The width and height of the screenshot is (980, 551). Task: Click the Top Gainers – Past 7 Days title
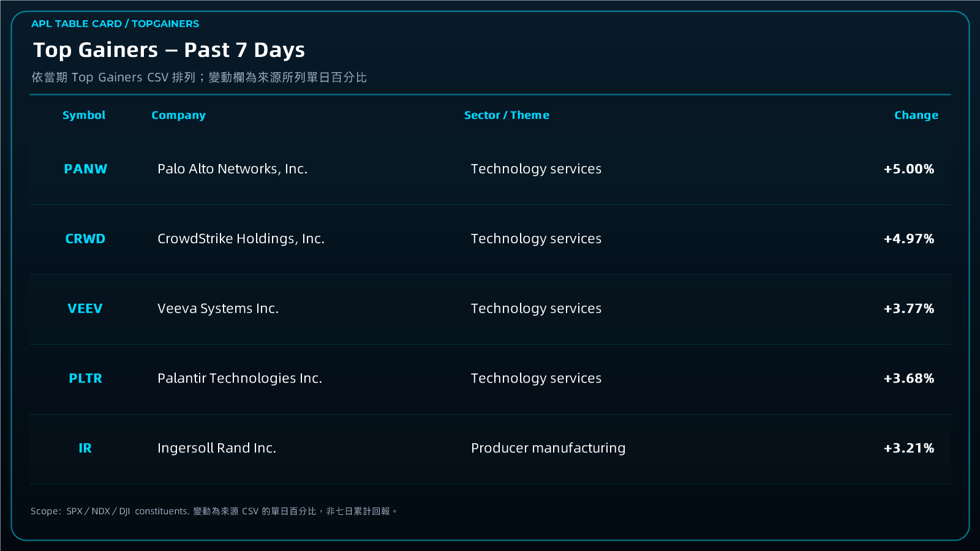tap(169, 50)
